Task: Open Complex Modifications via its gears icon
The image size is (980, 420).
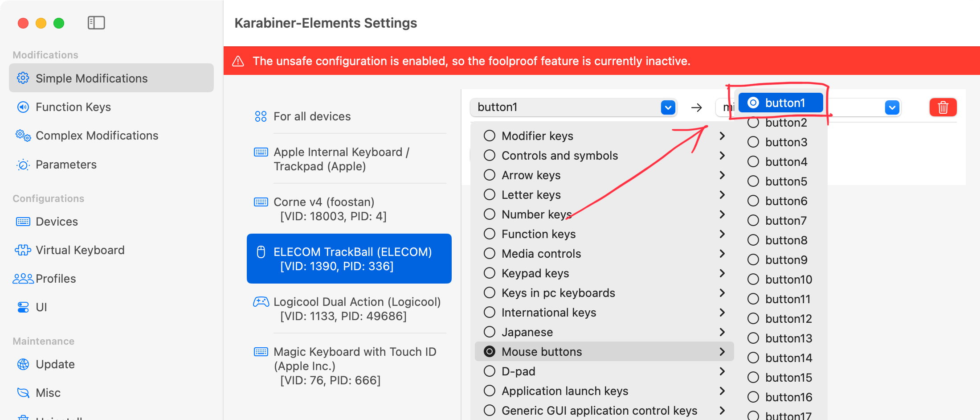Action: pos(23,136)
